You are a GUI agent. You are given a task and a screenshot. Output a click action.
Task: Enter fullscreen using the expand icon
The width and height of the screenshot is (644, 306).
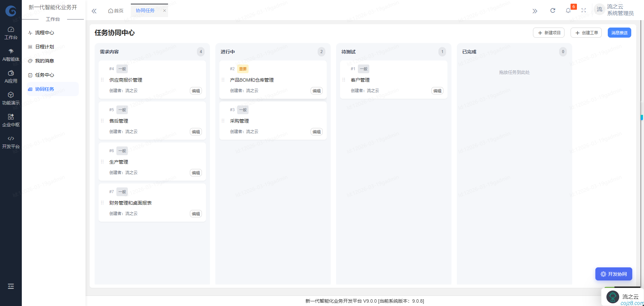[584, 10]
